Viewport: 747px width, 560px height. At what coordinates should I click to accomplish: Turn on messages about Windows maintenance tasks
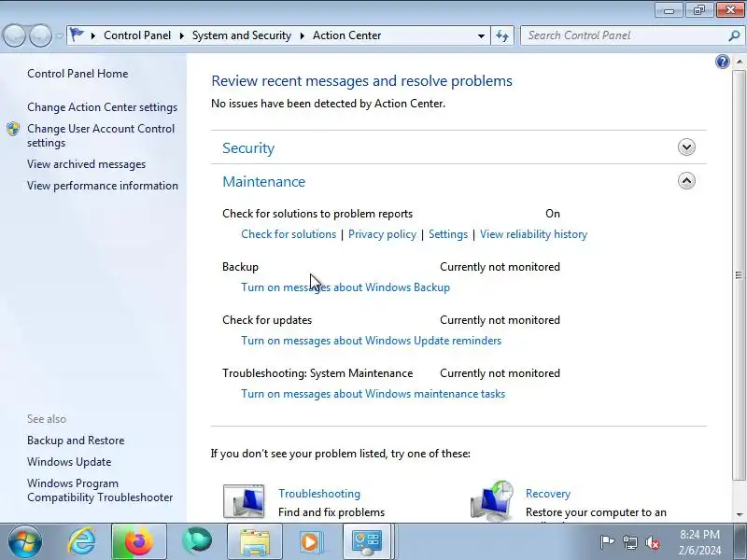click(x=373, y=394)
